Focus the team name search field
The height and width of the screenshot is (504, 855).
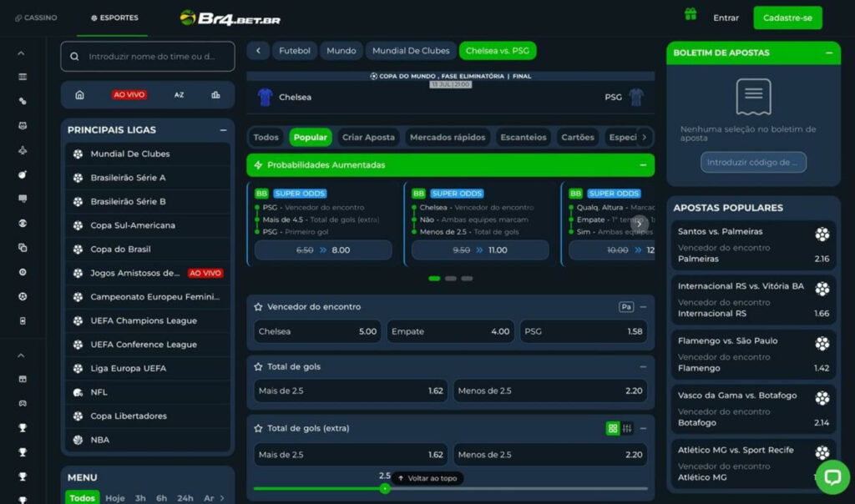[148, 57]
